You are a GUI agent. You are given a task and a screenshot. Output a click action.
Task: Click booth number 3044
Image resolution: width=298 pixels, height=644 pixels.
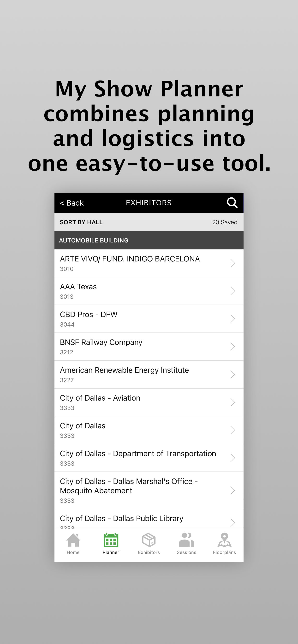point(67,324)
